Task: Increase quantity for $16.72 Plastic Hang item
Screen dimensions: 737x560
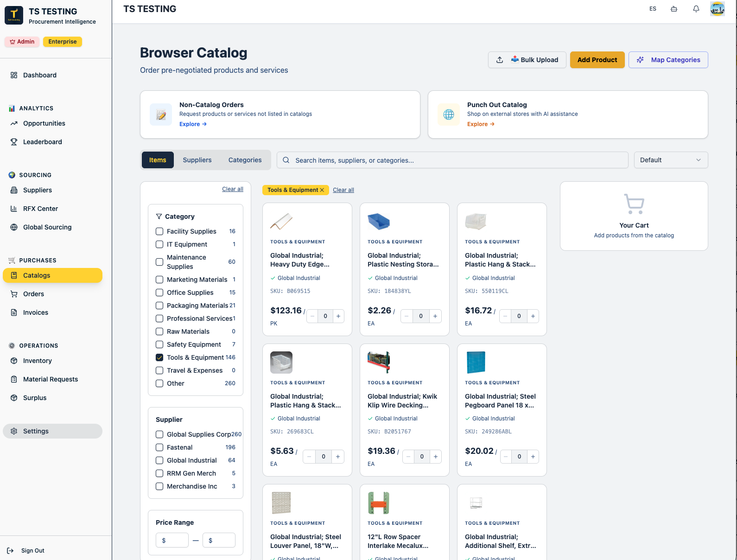Action: pyautogui.click(x=533, y=316)
